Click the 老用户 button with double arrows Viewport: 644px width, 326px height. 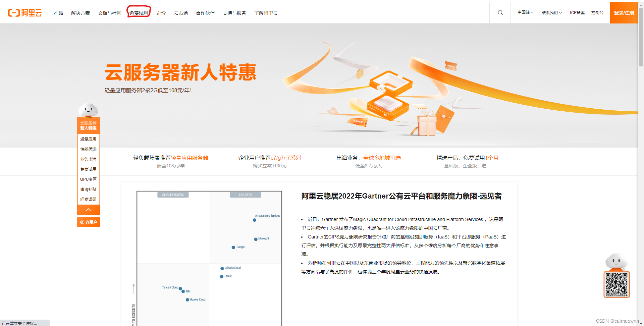click(x=89, y=222)
